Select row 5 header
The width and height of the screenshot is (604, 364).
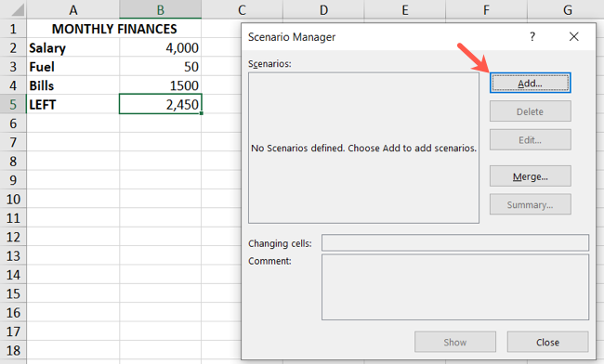point(13,104)
